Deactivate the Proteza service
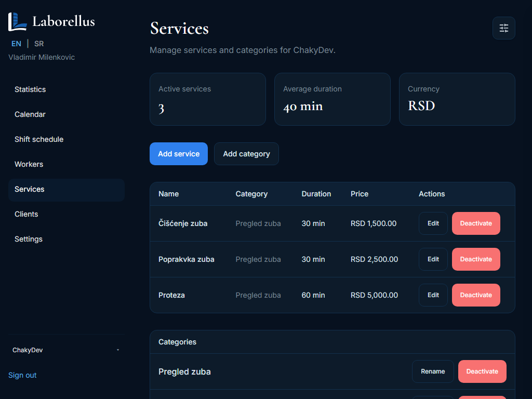Viewport: 532px width, 399px height. tap(476, 295)
